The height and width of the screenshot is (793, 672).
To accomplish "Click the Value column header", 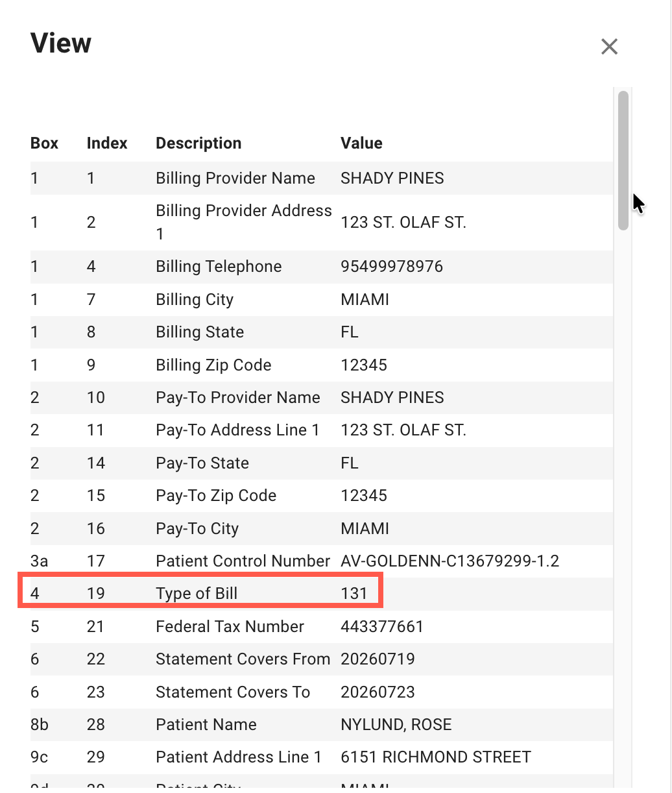I will (x=361, y=143).
